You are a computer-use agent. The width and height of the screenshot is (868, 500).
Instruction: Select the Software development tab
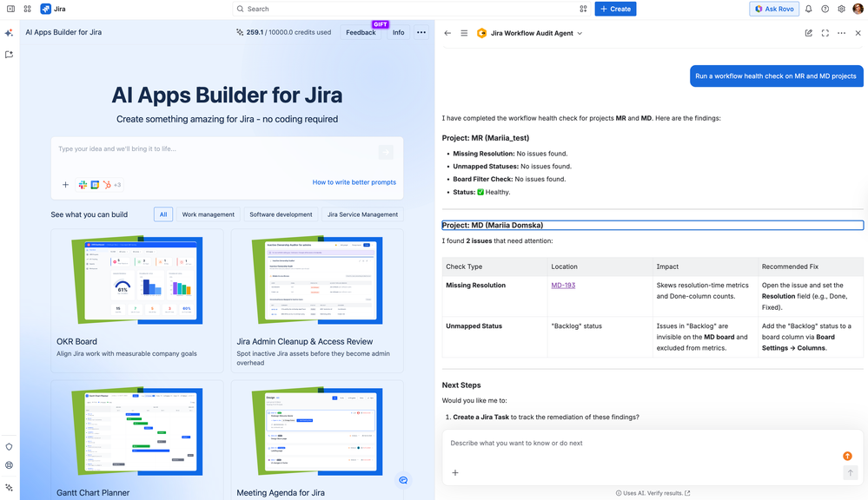pos(281,214)
